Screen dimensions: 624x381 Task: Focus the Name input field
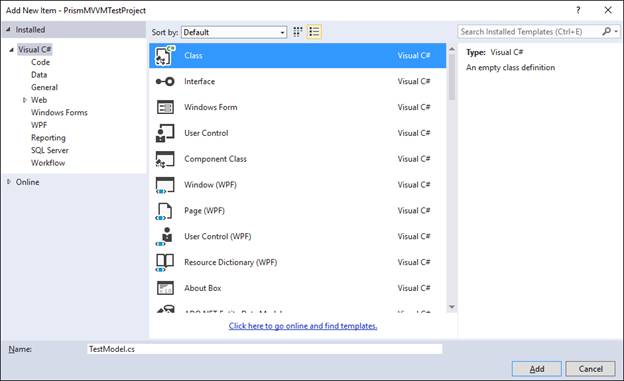(265, 349)
